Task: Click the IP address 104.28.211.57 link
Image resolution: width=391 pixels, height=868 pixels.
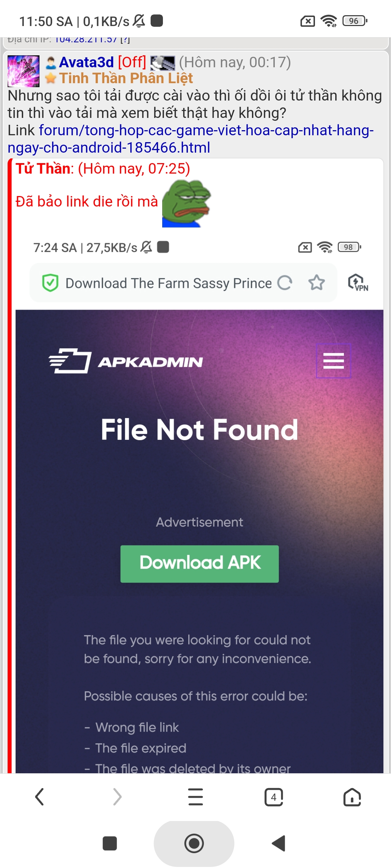Action: point(86,39)
